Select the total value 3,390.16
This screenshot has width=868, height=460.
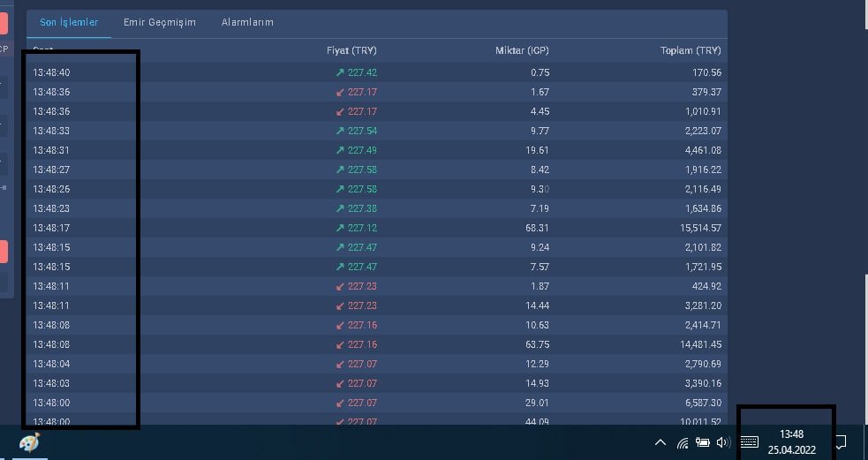703,383
